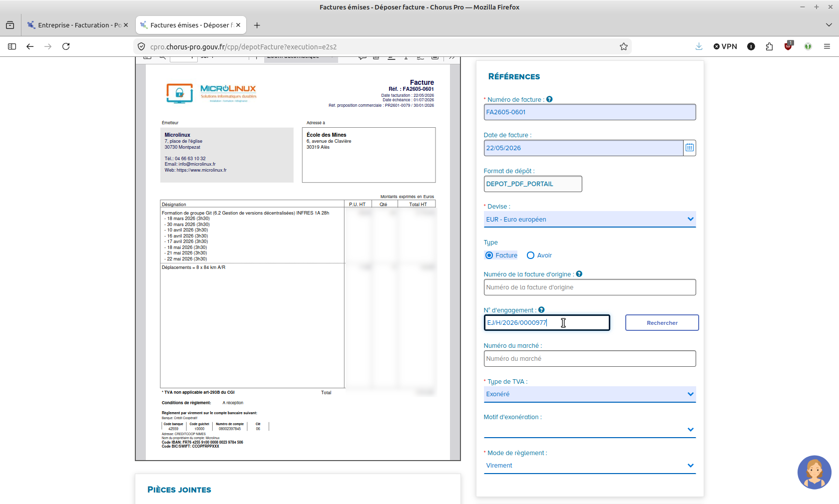Click the Réf. : FA2605-0601 text in PDF
The width and height of the screenshot is (839, 504).
point(411,89)
